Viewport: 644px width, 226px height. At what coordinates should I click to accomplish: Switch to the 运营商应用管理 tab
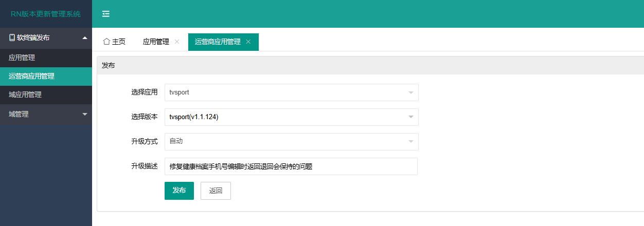[x=218, y=42]
